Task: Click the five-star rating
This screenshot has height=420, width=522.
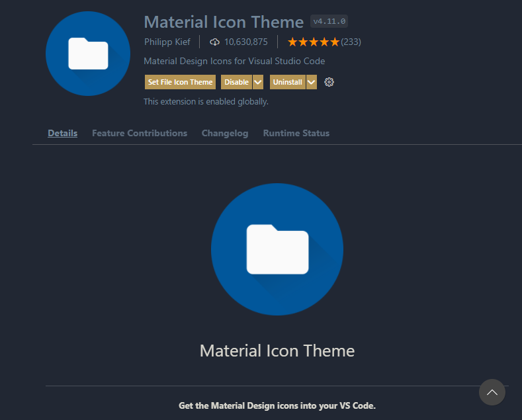Action: pyautogui.click(x=314, y=42)
